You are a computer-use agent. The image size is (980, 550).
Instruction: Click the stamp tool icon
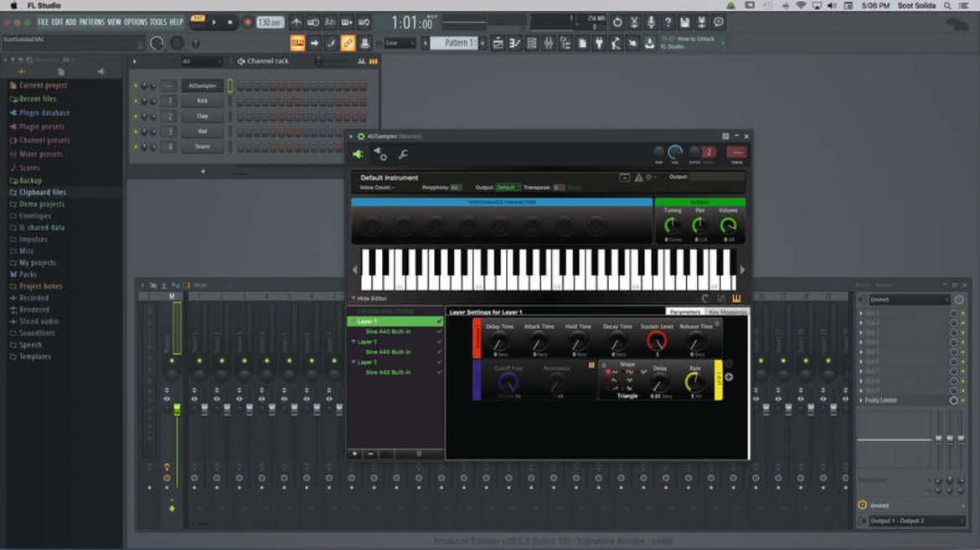click(x=365, y=44)
